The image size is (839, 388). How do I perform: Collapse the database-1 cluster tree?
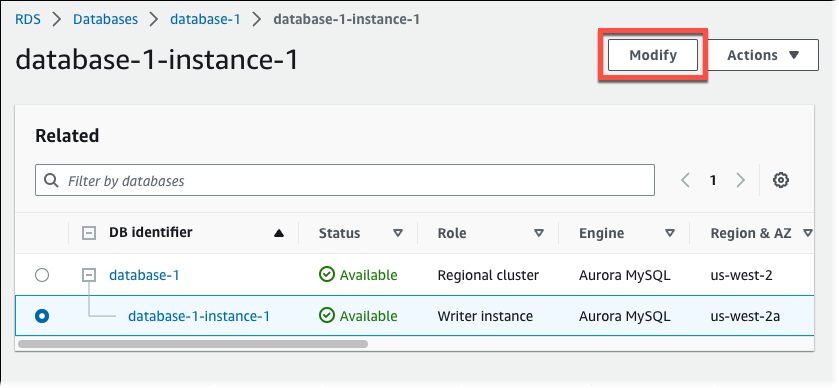coord(89,275)
